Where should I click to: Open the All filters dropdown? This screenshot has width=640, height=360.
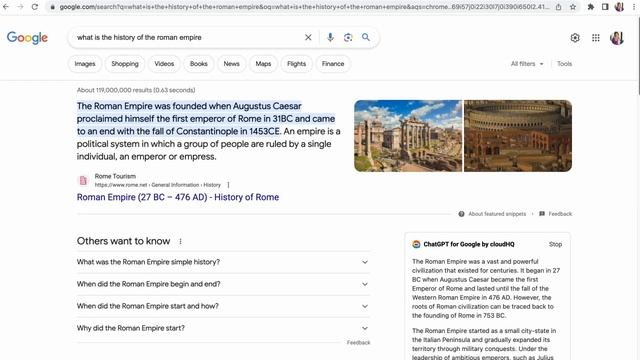(x=527, y=64)
